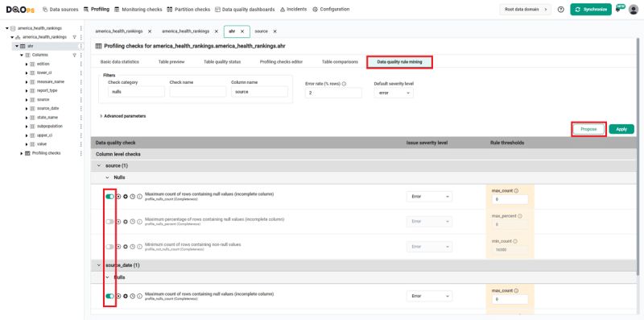Screen dimensions: 644x320
Task: Open schedule clock for source profile_nulls_count check
Action: click(132, 197)
